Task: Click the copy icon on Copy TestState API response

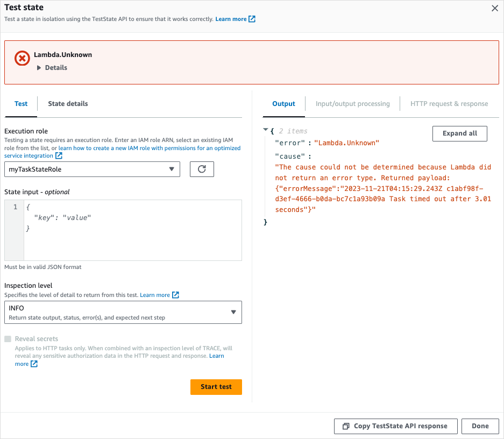Action: pyautogui.click(x=345, y=426)
